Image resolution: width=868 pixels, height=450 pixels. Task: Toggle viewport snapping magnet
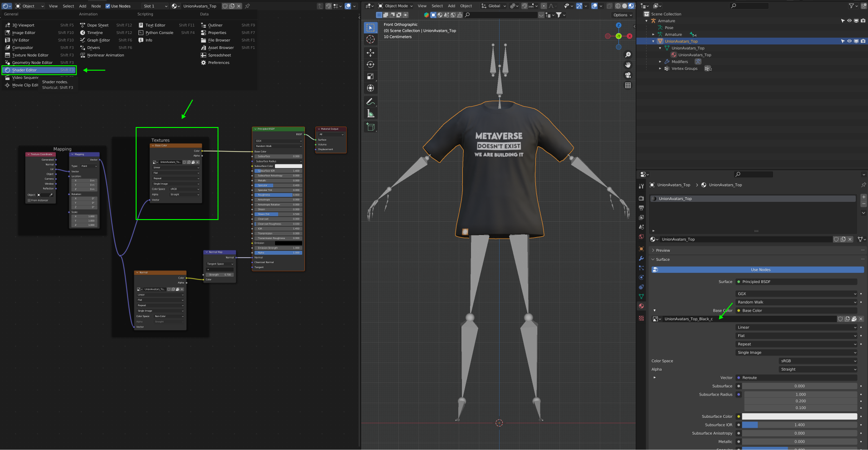pyautogui.click(x=525, y=6)
